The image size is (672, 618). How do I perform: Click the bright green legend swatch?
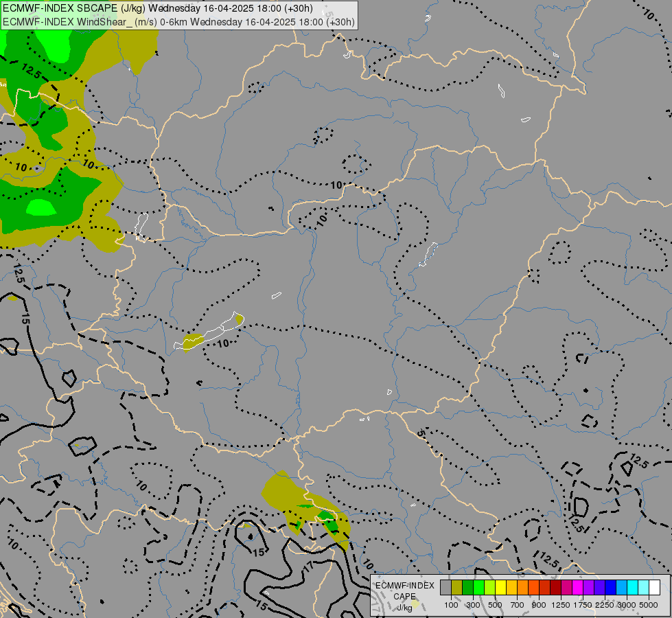478,588
